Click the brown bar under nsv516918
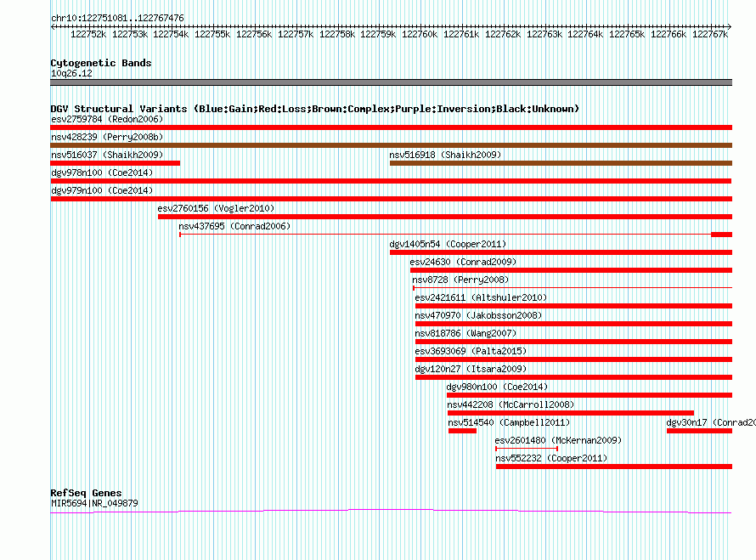 click(x=561, y=163)
